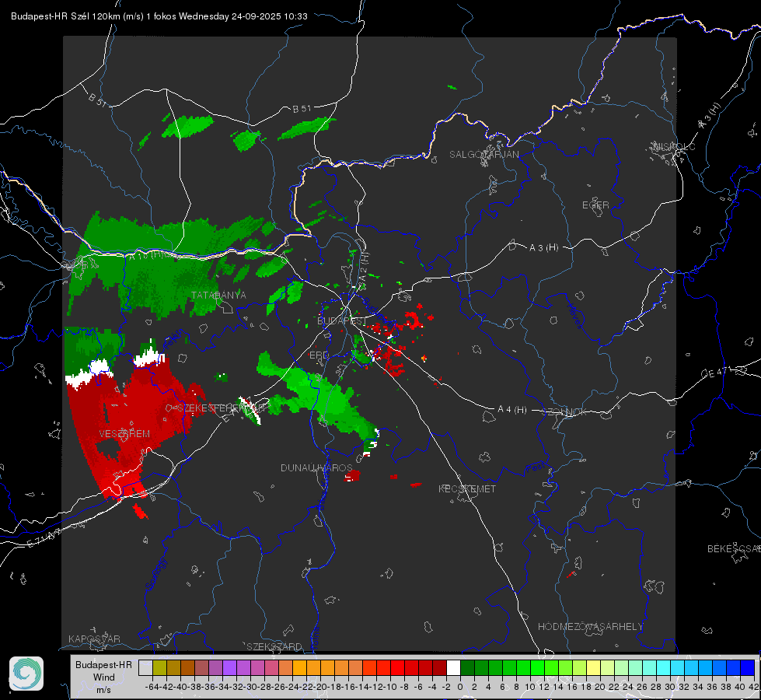Click the B 51 label in top center
This screenshot has width=761, height=700.
(x=302, y=109)
